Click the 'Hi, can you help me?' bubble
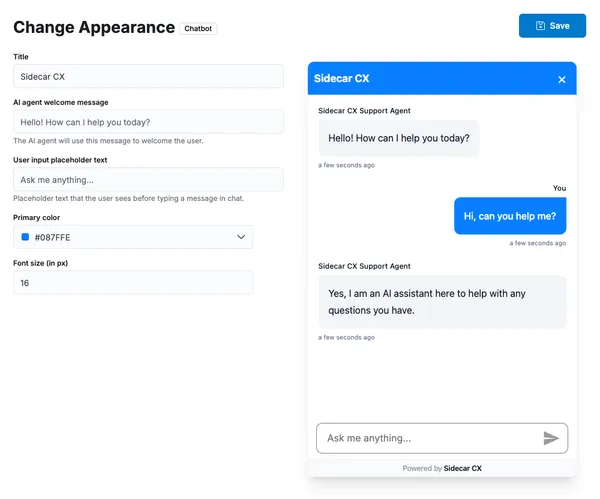Image resolution: width=600 pixels, height=499 pixels. click(x=510, y=216)
